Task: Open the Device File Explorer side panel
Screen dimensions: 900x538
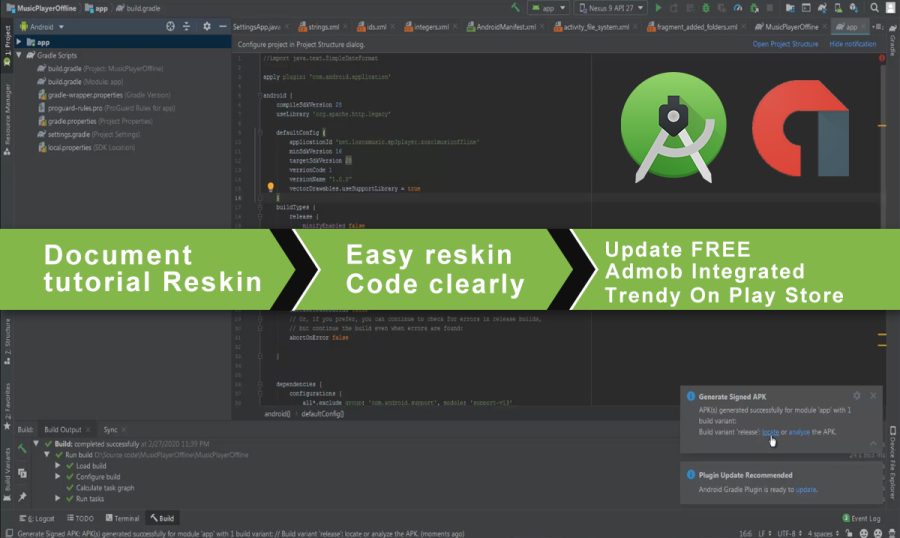Action: (893, 463)
